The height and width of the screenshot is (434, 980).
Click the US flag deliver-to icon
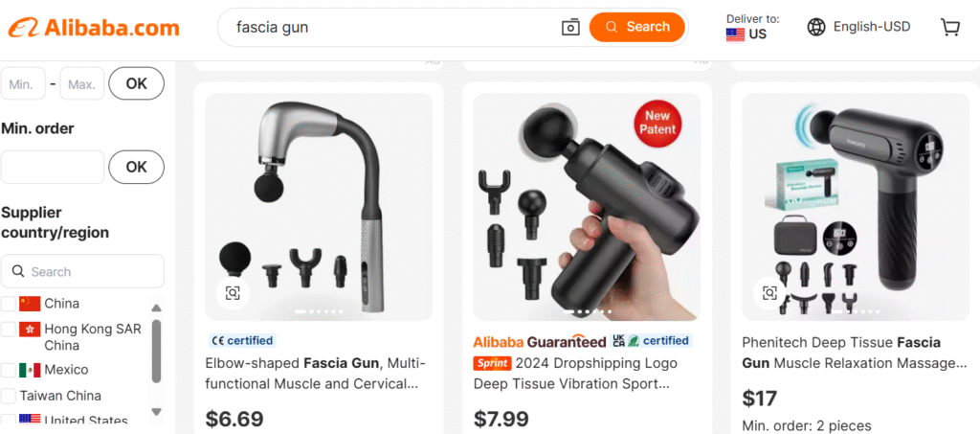coord(735,34)
